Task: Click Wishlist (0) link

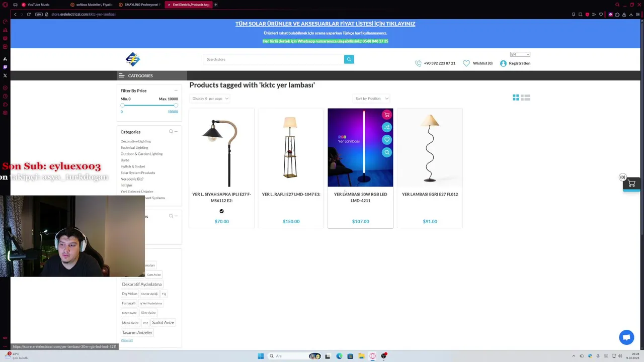Action: tap(482, 63)
